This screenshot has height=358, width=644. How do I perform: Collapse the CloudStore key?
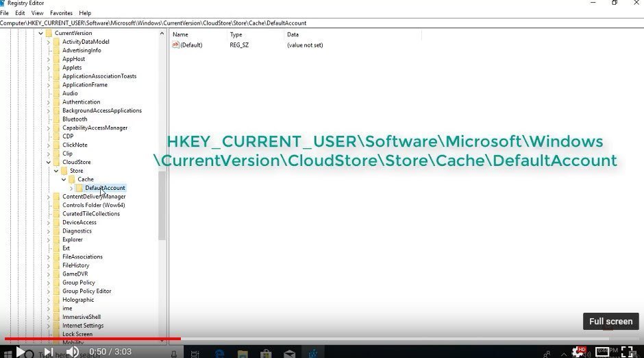coord(49,163)
